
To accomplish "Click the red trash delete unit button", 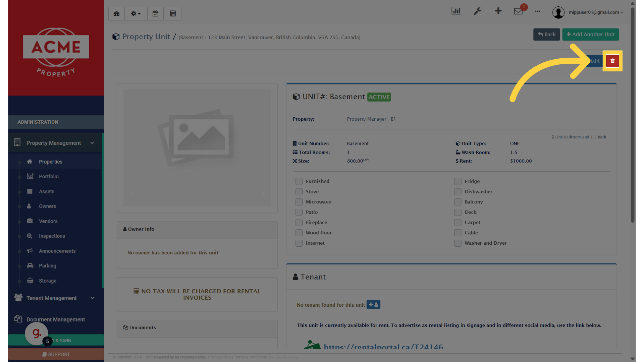I will (x=612, y=61).
